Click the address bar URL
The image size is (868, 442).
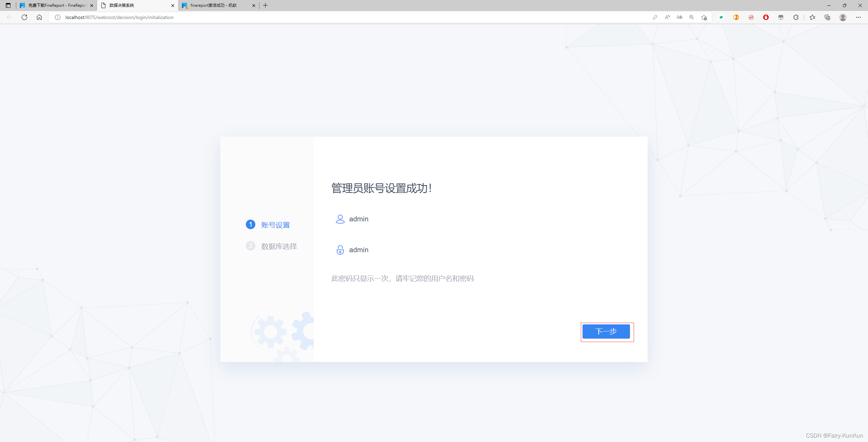coord(119,17)
